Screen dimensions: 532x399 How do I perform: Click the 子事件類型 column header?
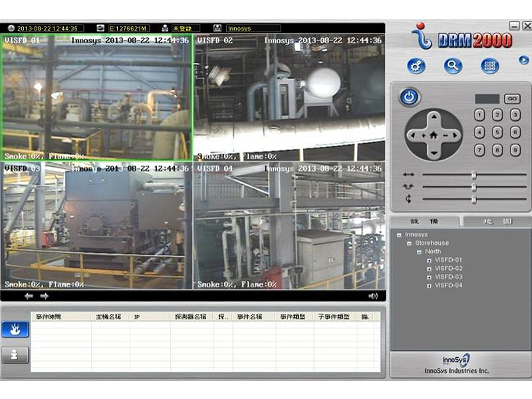335,317
